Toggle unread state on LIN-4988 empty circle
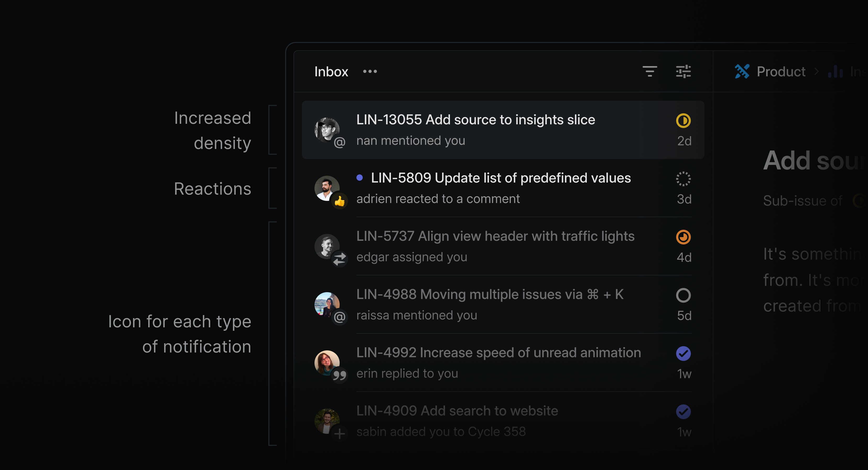The image size is (868, 470). tap(683, 295)
